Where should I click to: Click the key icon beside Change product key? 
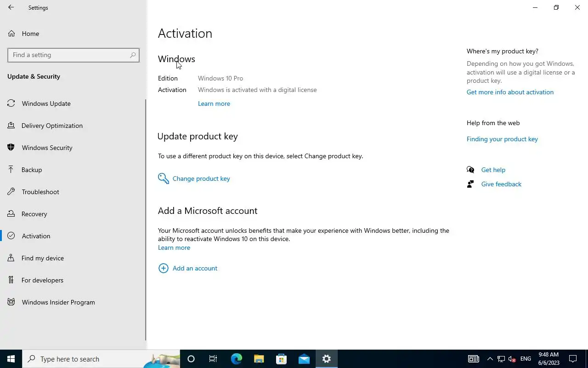pos(164,178)
